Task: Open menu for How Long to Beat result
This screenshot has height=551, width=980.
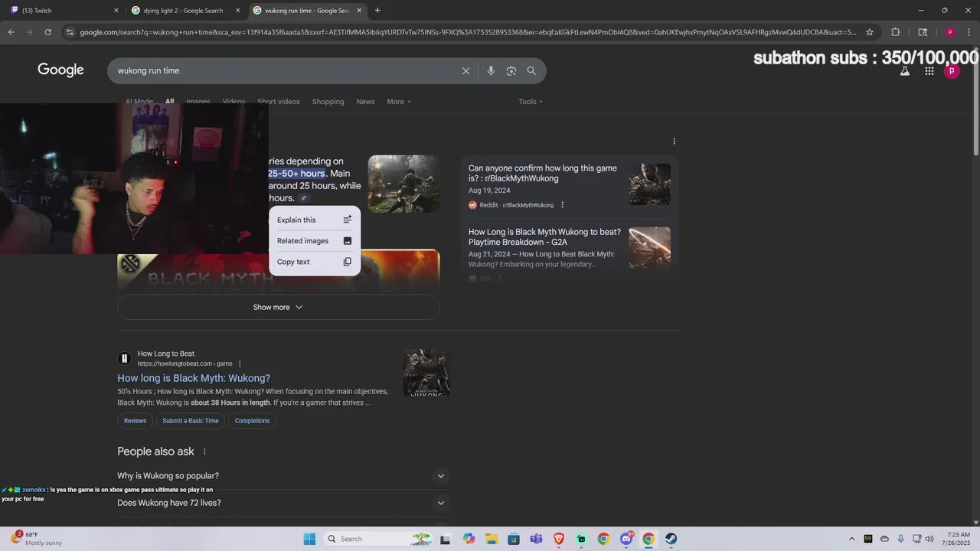Action: (x=240, y=364)
